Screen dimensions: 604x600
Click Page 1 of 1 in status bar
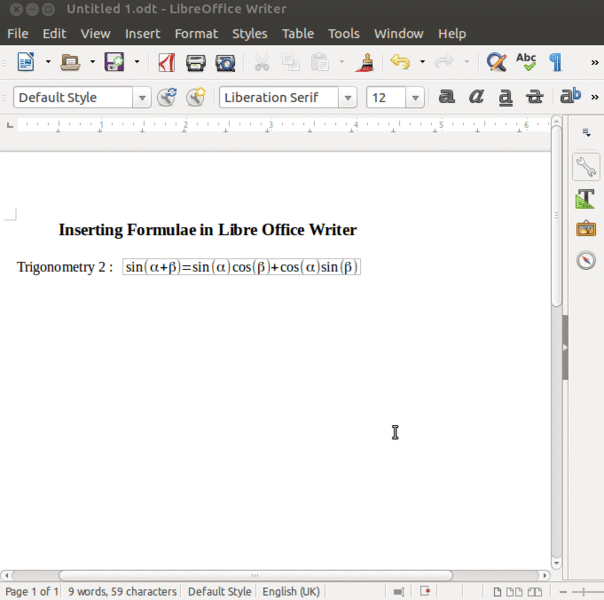pos(31,591)
